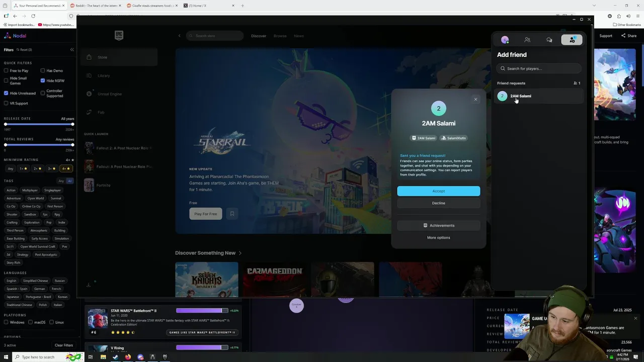This screenshot has width=644, height=362.
Task: Open Epic Games icon in the taskbar
Action: pyautogui.click(x=165, y=357)
